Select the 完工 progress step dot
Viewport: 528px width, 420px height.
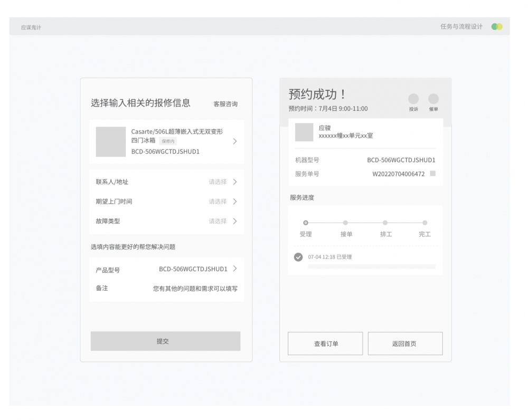point(425,223)
